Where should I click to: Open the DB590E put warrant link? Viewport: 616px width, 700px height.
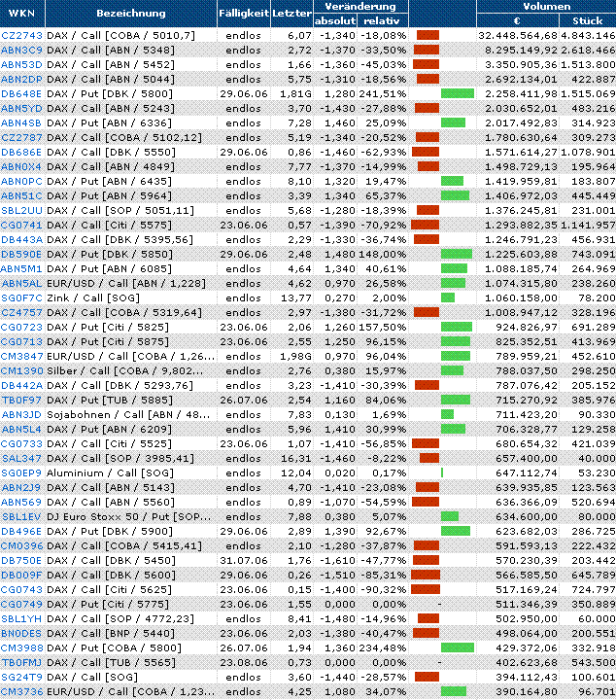click(x=21, y=254)
